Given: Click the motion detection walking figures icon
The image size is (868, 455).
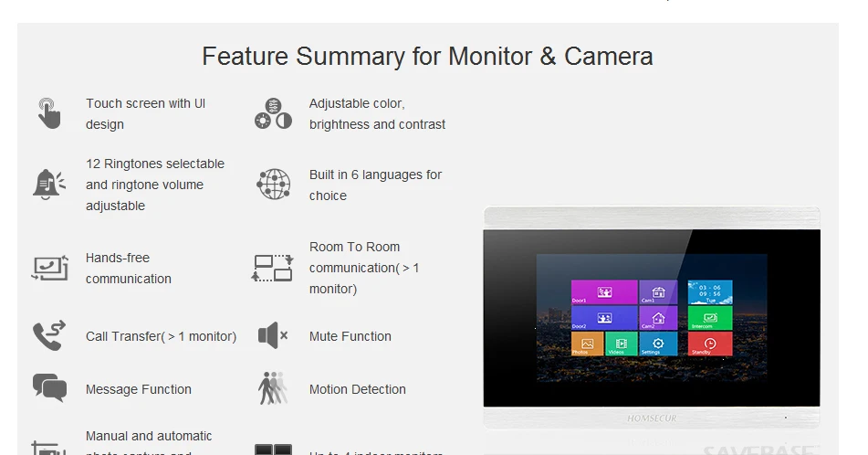Looking at the screenshot, I should point(272,388).
